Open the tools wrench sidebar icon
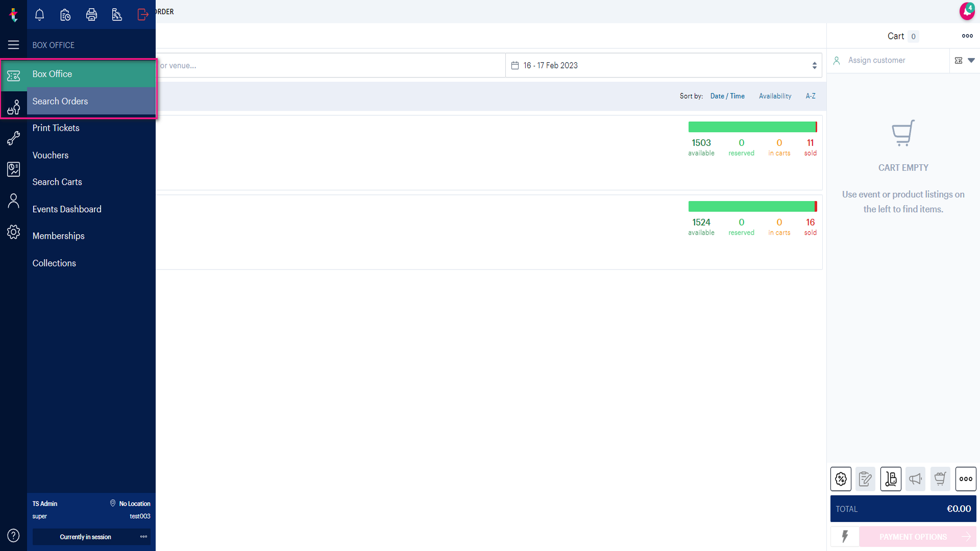This screenshot has width=980, height=551. pos(14,138)
